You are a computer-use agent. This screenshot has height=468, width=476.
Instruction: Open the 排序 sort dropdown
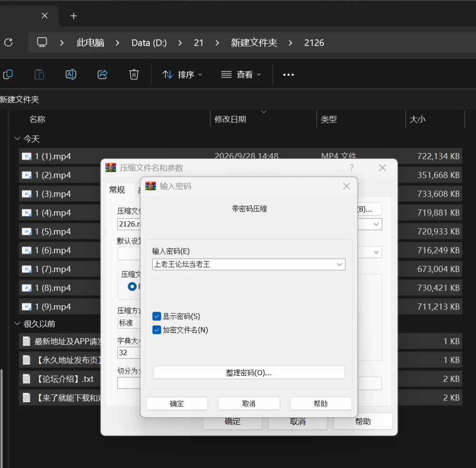click(x=182, y=74)
